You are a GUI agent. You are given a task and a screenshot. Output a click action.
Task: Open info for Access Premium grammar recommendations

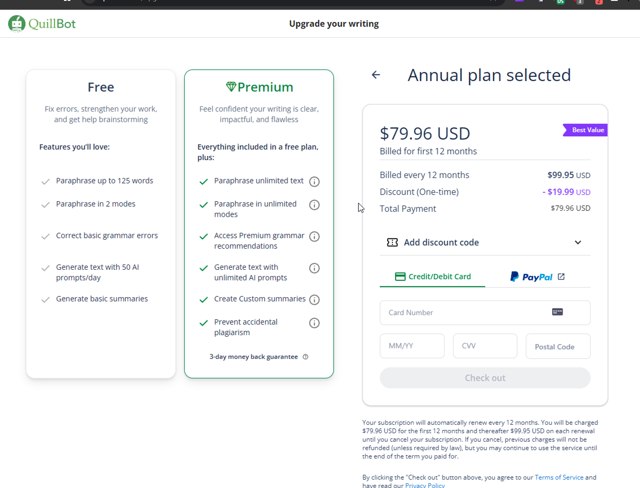[314, 237]
